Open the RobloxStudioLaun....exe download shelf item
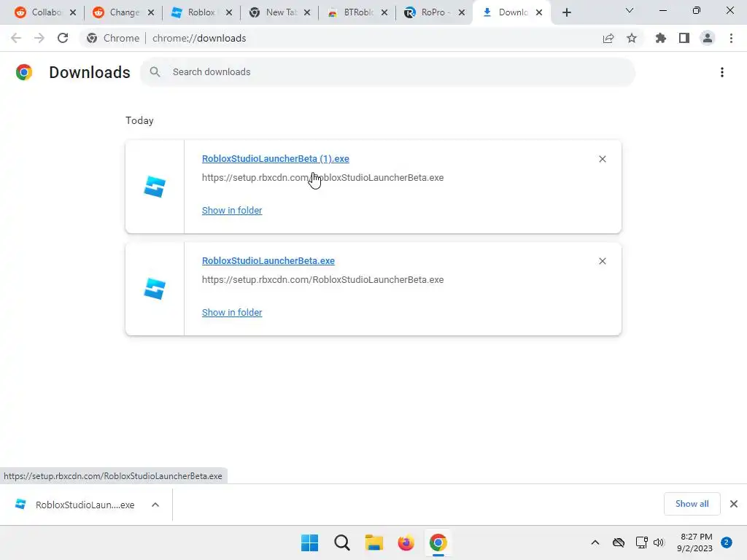 75,505
